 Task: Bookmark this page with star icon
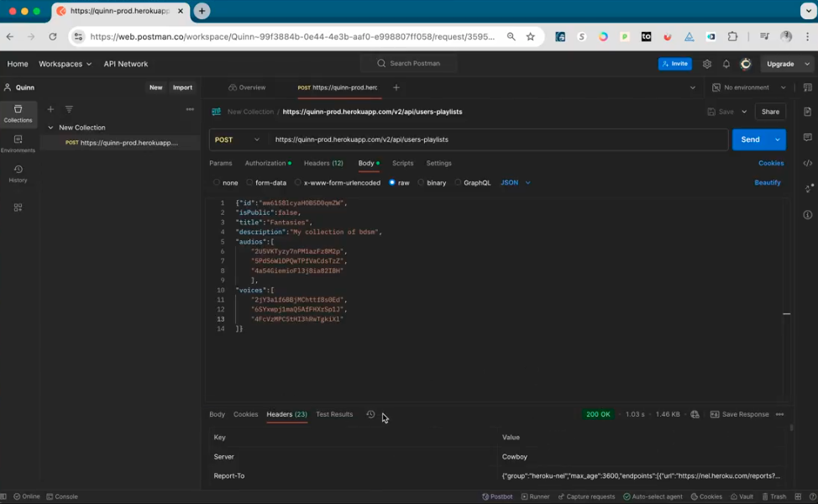point(531,36)
